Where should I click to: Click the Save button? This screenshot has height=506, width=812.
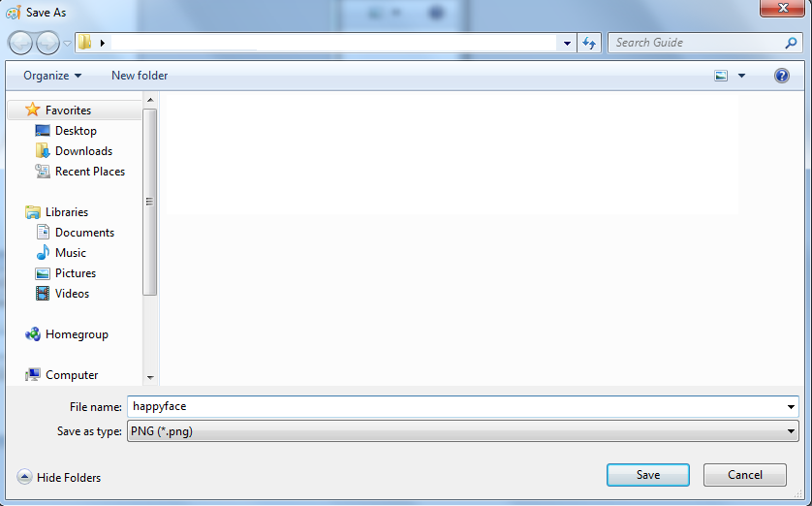[x=648, y=475]
